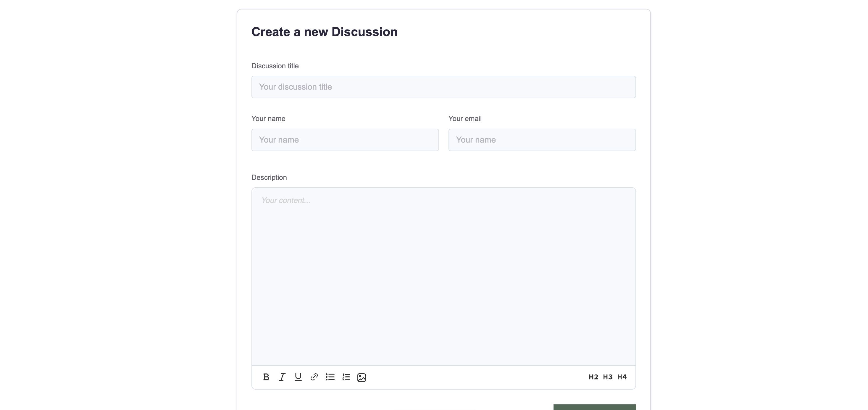Click into the Your name field
Screen dimensions: 868x410
[x=345, y=140]
